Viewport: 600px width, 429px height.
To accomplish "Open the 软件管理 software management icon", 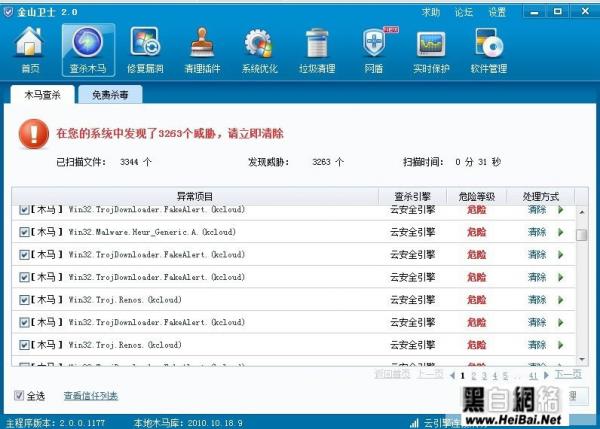I will coord(489,50).
